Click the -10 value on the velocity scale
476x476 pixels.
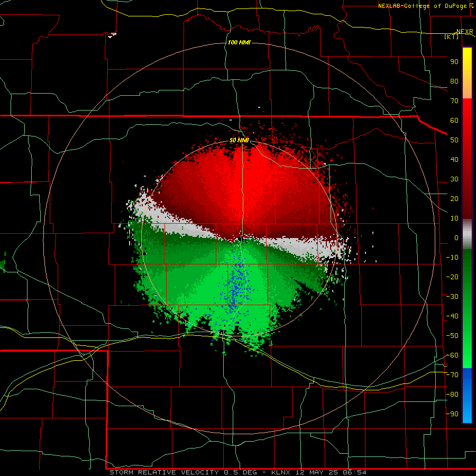click(x=452, y=258)
